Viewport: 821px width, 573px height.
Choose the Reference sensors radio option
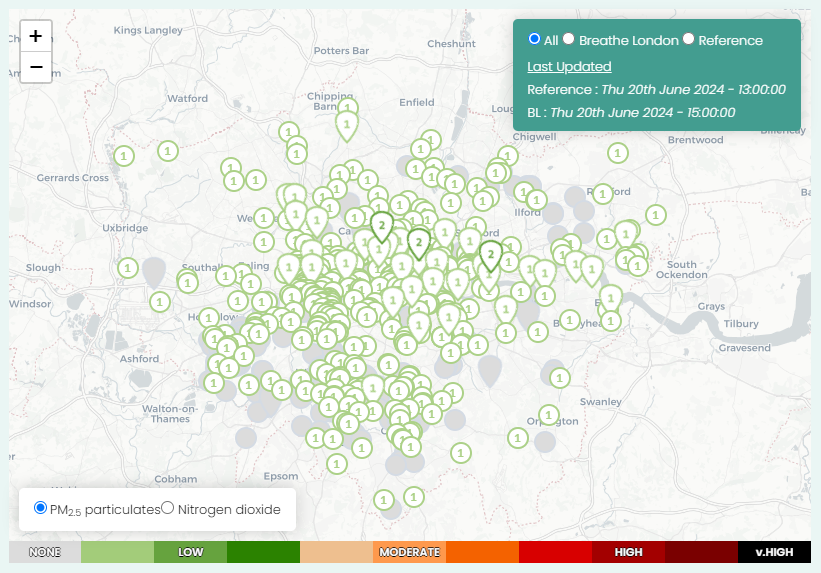[x=688, y=39]
